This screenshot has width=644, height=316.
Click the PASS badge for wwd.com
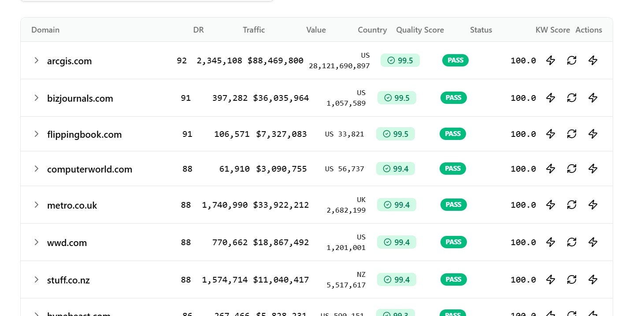tap(454, 242)
